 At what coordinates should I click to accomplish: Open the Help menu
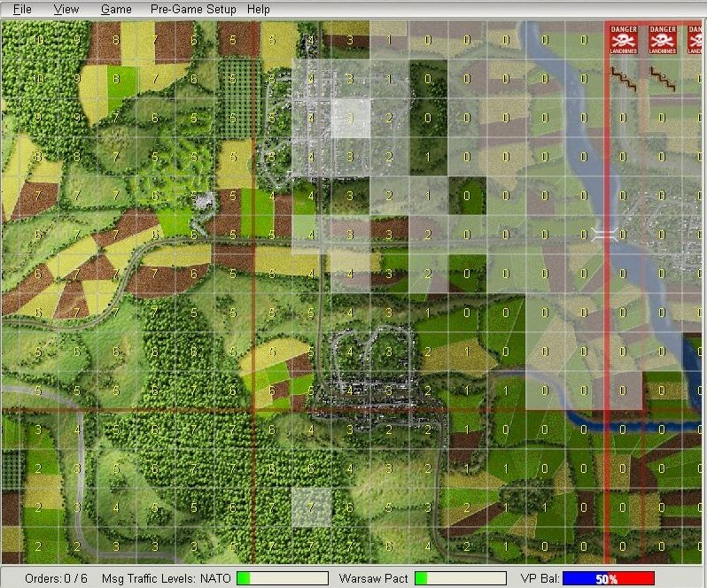click(259, 9)
